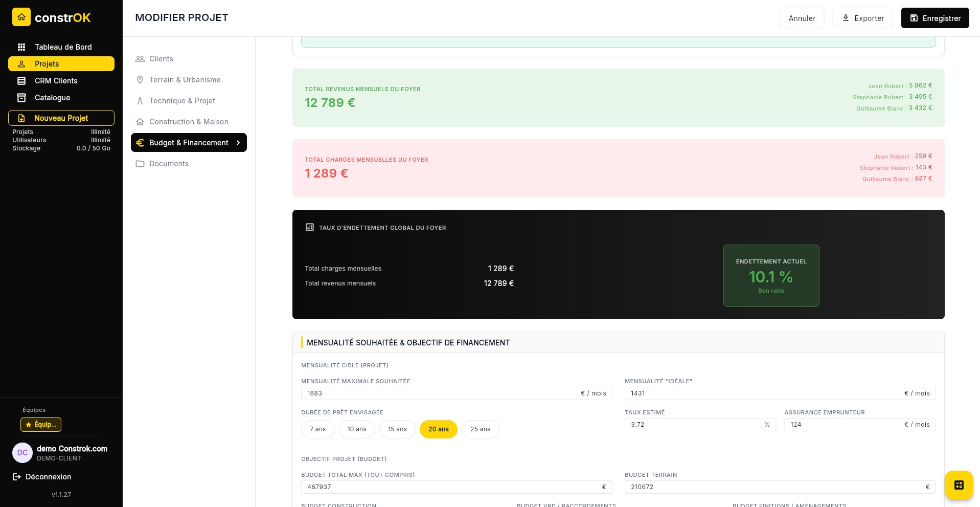
Task: Click the Annuler button
Action: 802,18
